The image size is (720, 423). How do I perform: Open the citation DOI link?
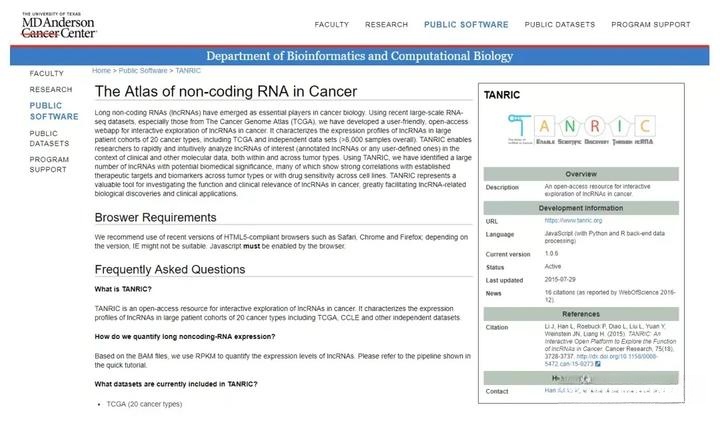point(602,360)
